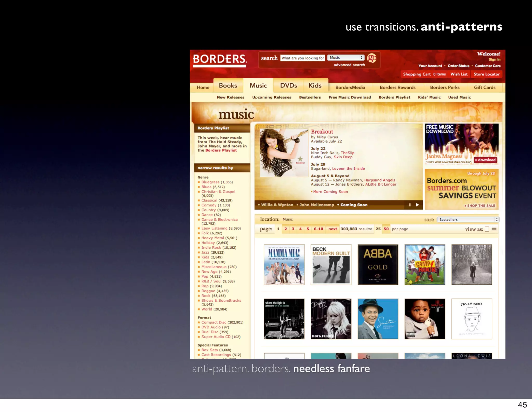Open the Store Locator button
This screenshot has width=532, height=412.
[x=487, y=74]
